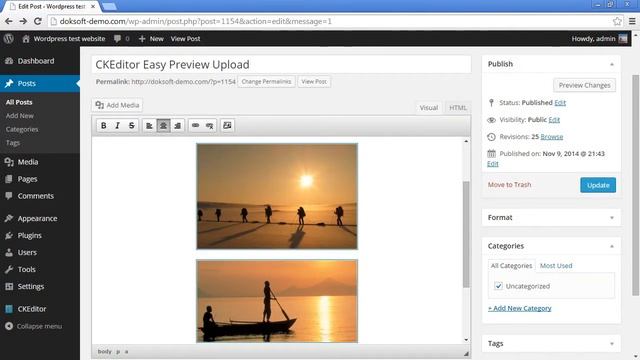
Task: Remove link using the Unlink icon
Action: coord(209,125)
